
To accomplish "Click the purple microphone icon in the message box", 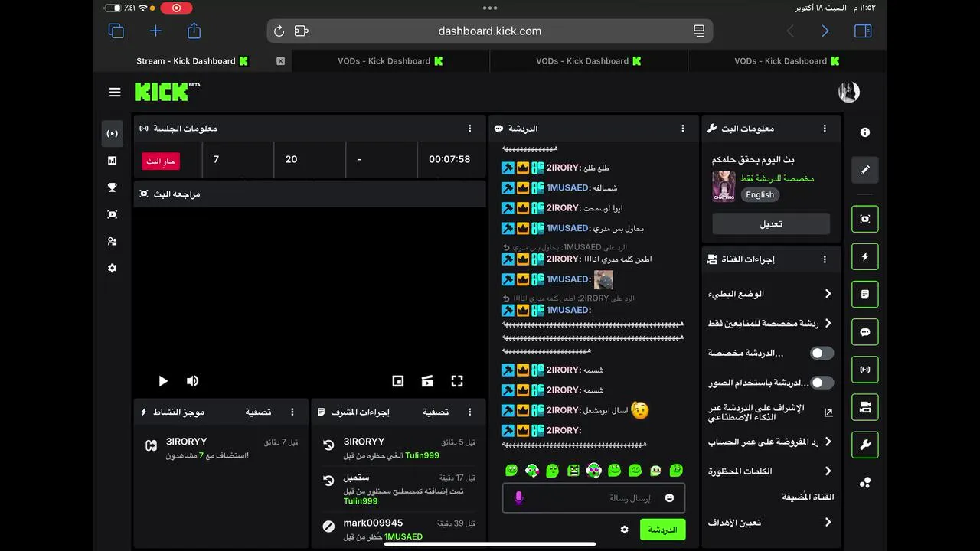I will (518, 498).
